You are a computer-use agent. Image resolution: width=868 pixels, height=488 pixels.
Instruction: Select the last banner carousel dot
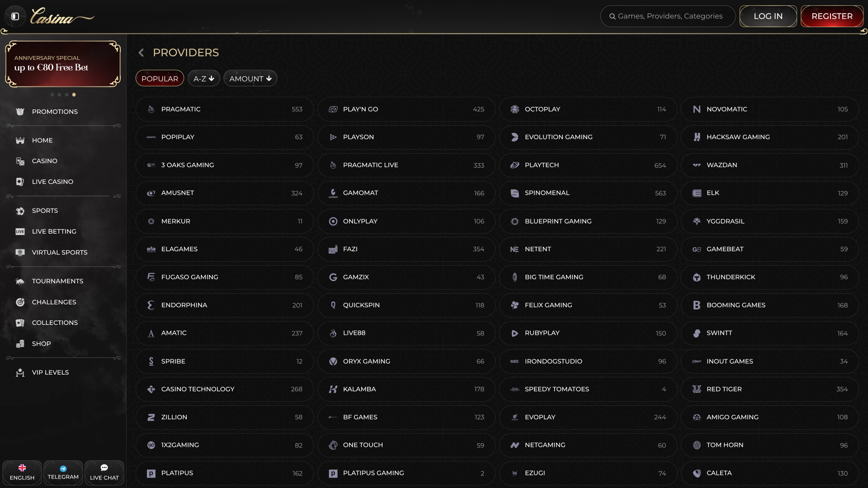point(74,95)
